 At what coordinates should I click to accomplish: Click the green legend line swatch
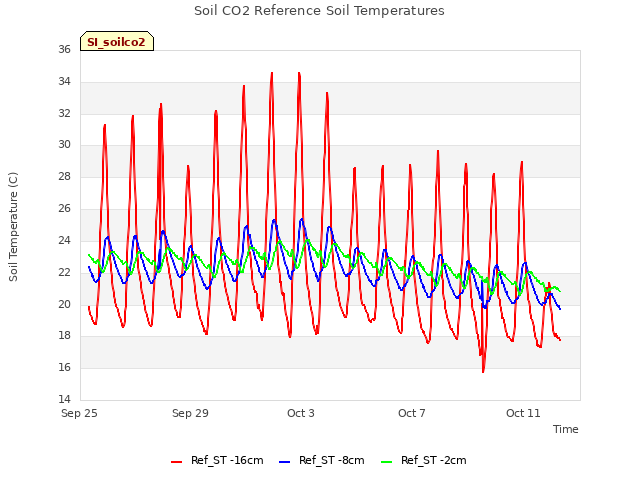[x=386, y=462]
